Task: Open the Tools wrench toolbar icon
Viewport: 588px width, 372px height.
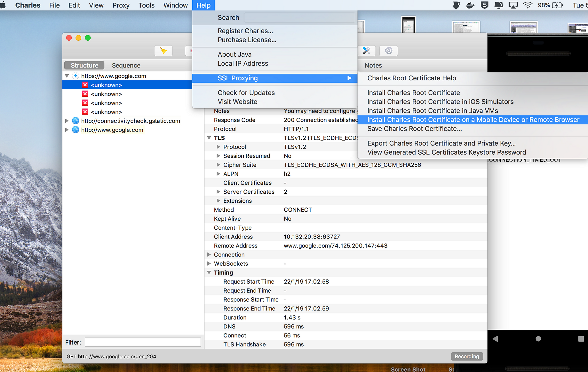Action: pyautogui.click(x=366, y=51)
